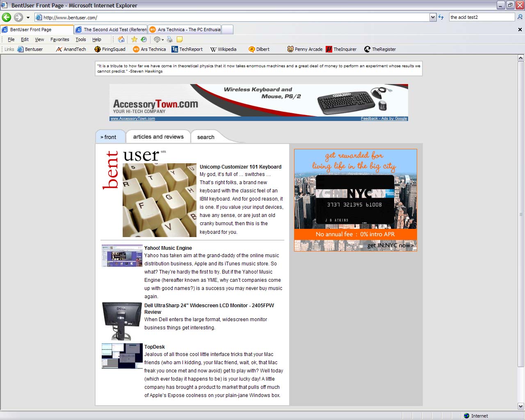Open the Favorites star icon
This screenshot has width=525, height=420.
click(134, 39)
